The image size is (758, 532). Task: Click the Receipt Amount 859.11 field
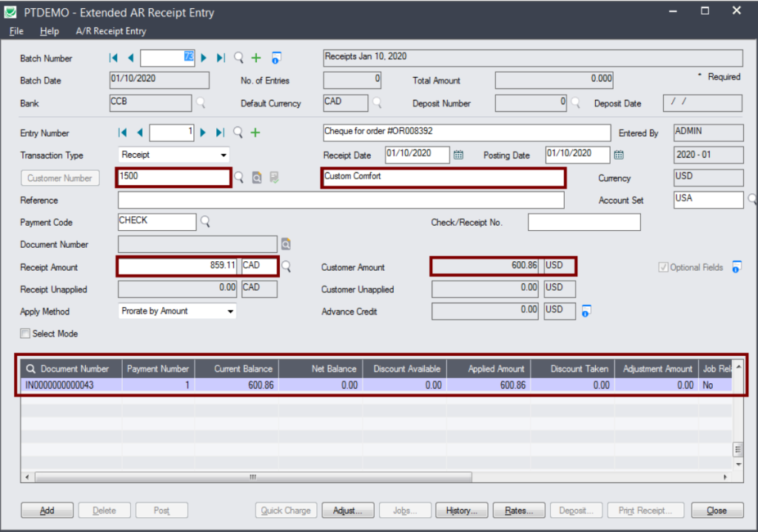[x=178, y=266]
